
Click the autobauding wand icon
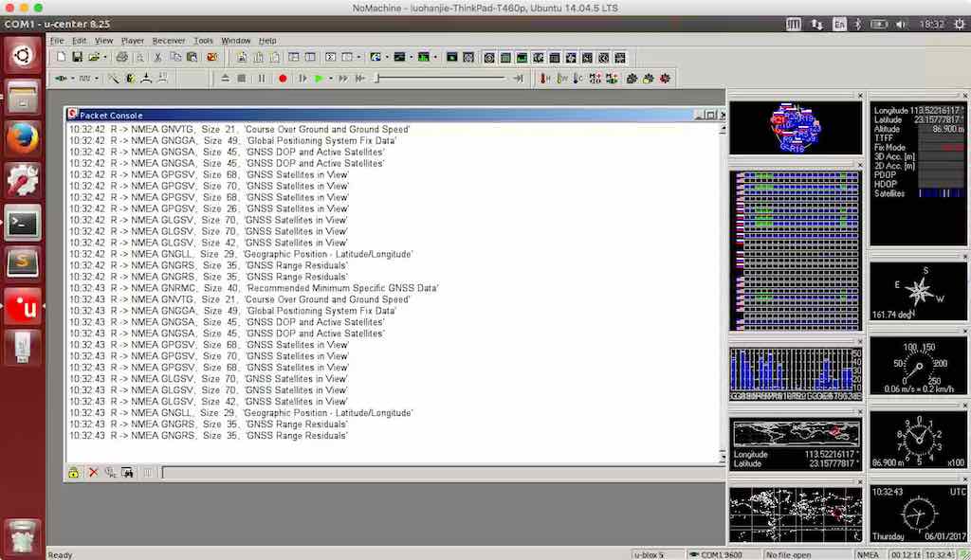(114, 79)
